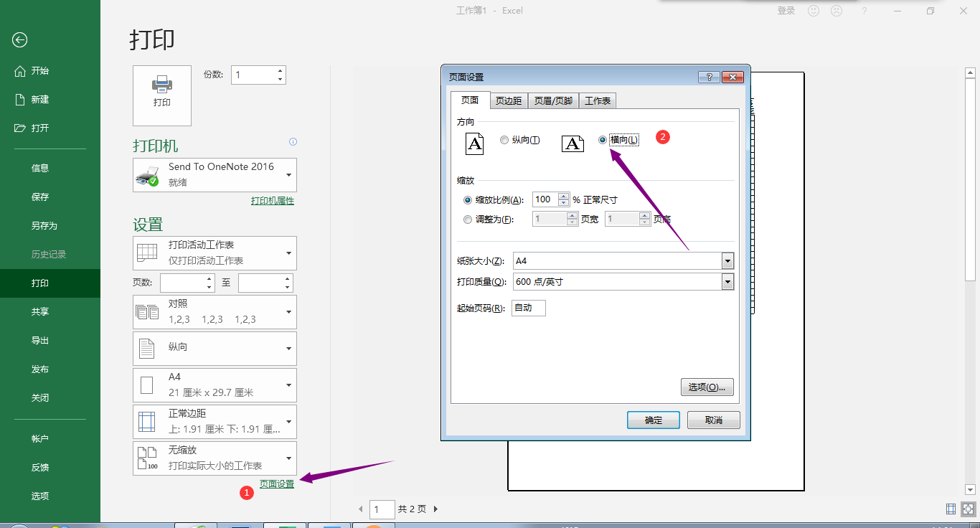Open the 打印质量 quality dropdown

(x=727, y=281)
